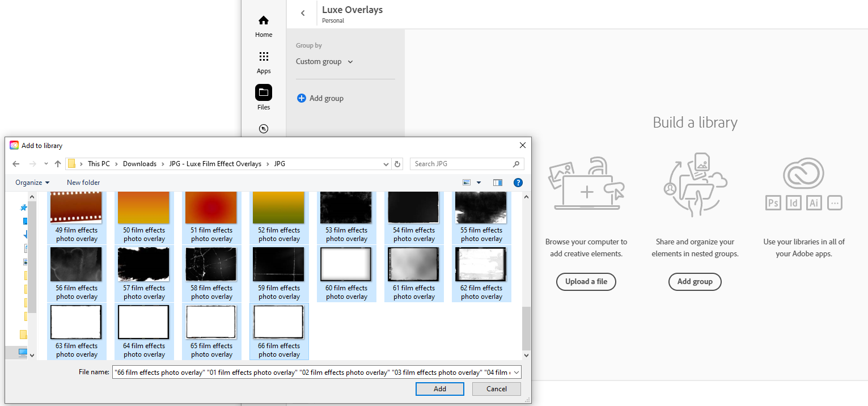This screenshot has height=406, width=868.
Task: Toggle the preview pane icon
Action: point(498,183)
